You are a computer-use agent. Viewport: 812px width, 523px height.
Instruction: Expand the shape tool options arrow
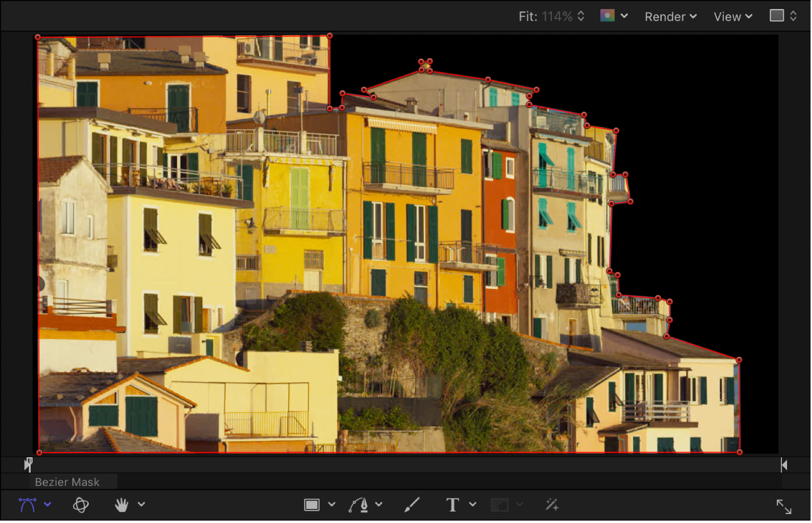tap(331, 505)
